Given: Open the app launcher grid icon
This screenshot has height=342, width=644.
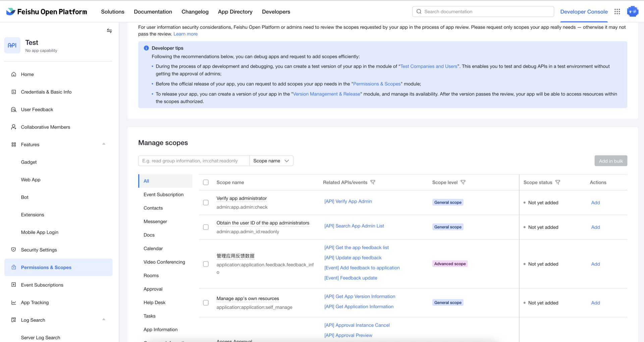Looking at the screenshot, I should pos(617,12).
